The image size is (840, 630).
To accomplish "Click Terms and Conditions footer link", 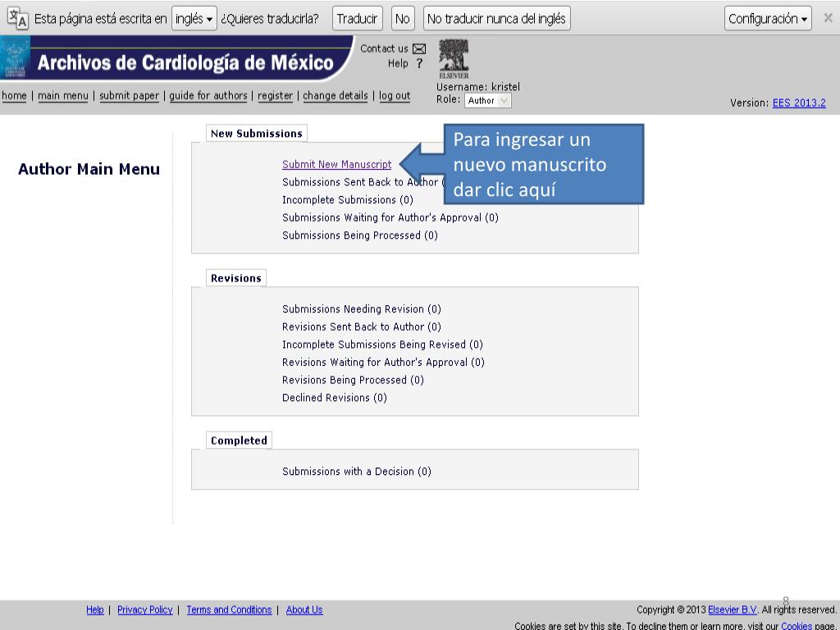I will click(229, 610).
